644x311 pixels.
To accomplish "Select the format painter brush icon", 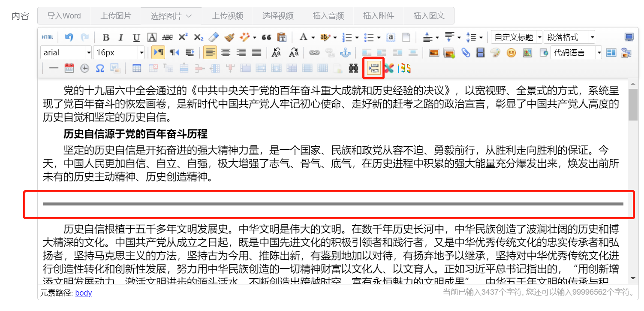I will [229, 38].
